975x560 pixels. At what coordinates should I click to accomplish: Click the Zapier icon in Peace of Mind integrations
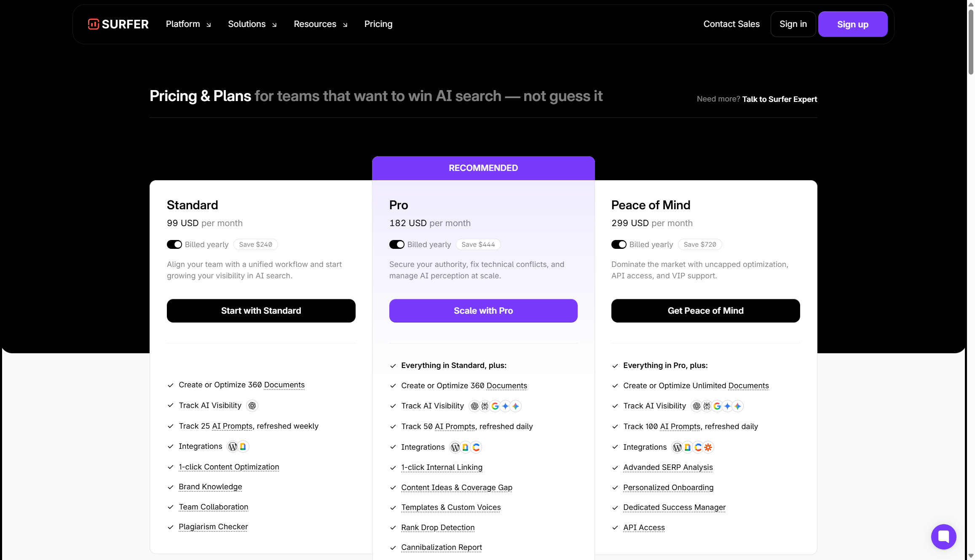[708, 447]
